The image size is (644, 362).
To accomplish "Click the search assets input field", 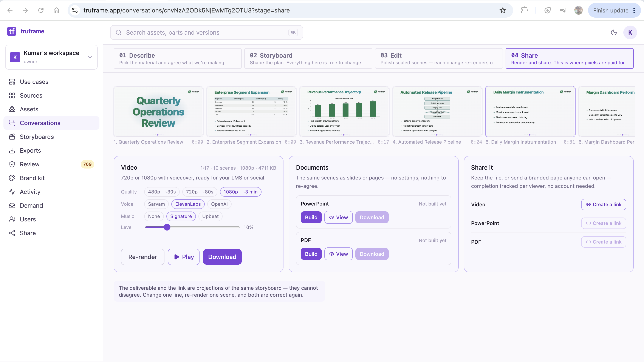I will pos(206,32).
